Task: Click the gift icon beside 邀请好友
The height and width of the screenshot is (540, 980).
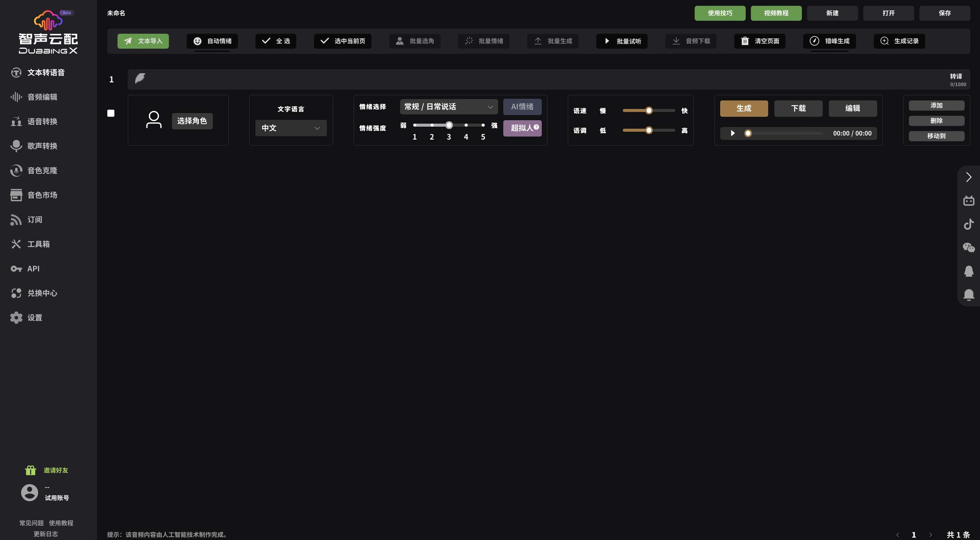Action: pyautogui.click(x=30, y=470)
